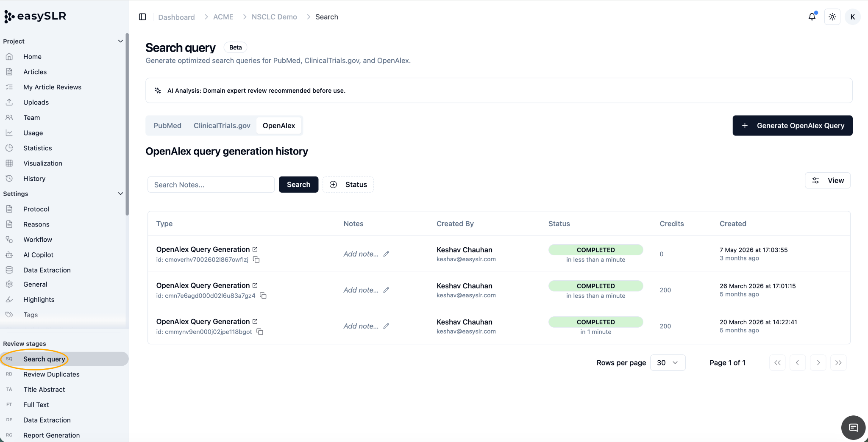Open external link for 26 March query
The image size is (868, 442).
coord(255,285)
